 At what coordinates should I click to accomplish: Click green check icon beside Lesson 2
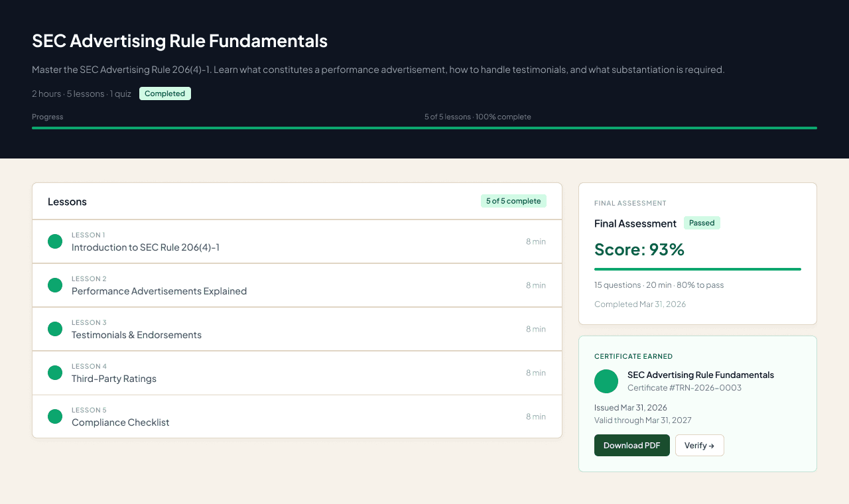click(55, 285)
